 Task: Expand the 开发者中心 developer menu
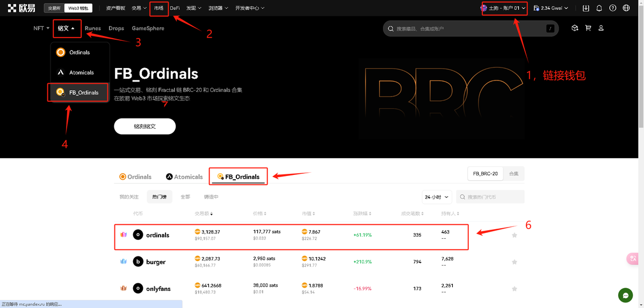[x=250, y=8]
